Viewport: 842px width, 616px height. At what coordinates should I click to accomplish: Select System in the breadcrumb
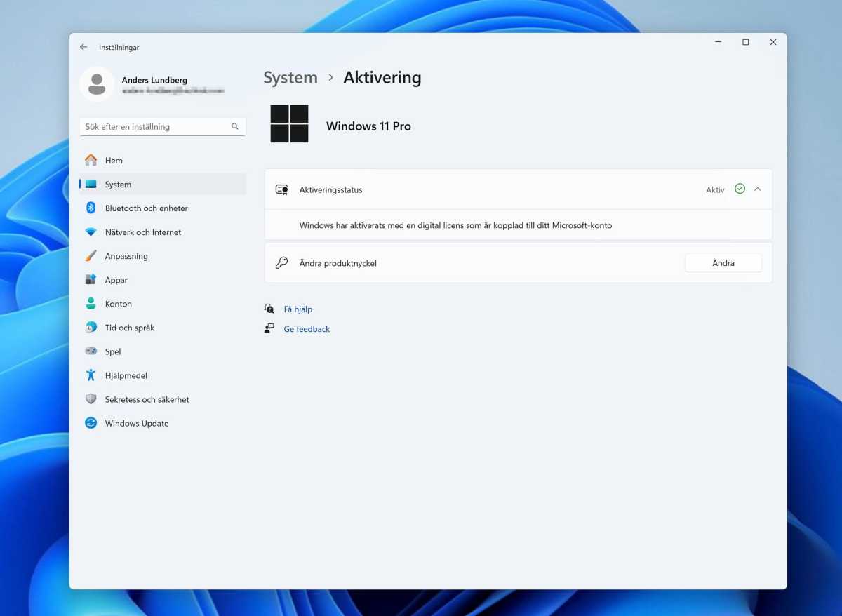tap(290, 77)
